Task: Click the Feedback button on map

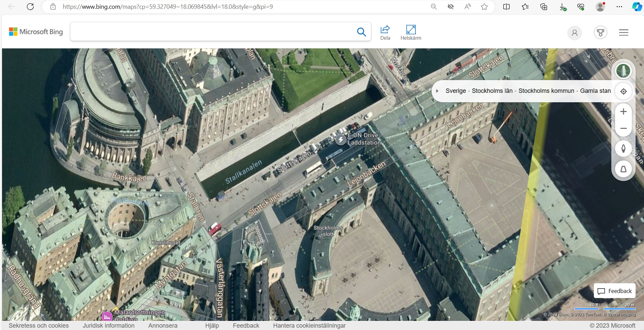Action: [x=614, y=291]
